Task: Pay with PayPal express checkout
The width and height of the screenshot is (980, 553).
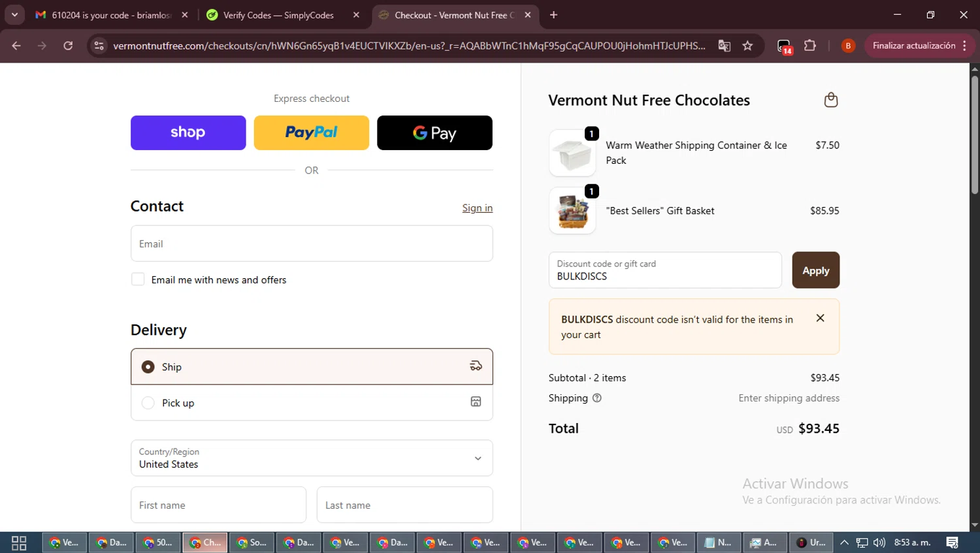Action: coord(312,133)
